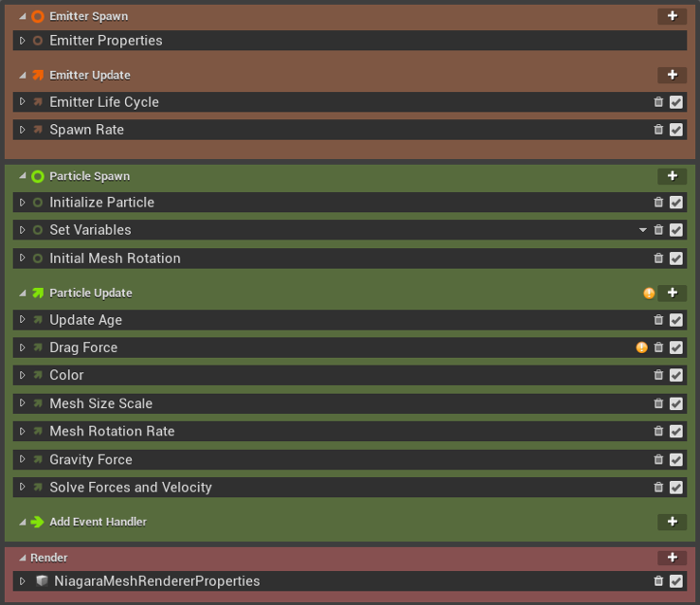Image resolution: width=700 pixels, height=605 pixels.
Task: Add a module to Emitter Spawn
Action: 672,16
